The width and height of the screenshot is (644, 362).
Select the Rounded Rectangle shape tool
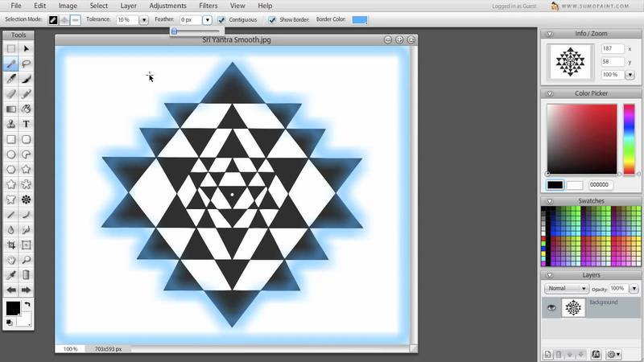click(x=26, y=139)
